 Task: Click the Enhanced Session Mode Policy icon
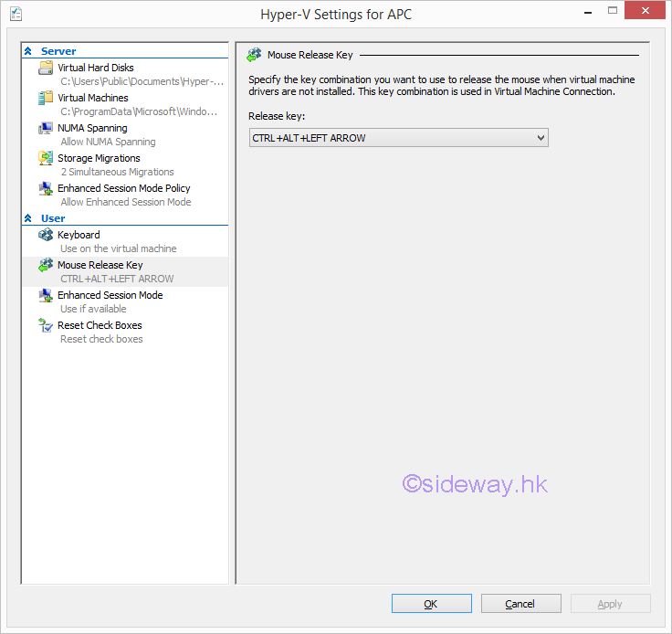tap(46, 189)
